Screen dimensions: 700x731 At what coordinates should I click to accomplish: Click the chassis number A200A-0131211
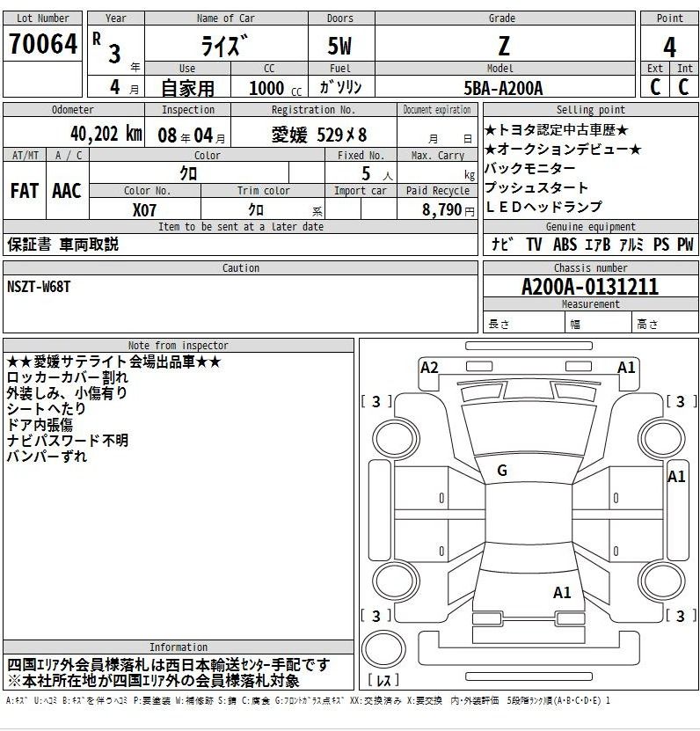point(590,287)
